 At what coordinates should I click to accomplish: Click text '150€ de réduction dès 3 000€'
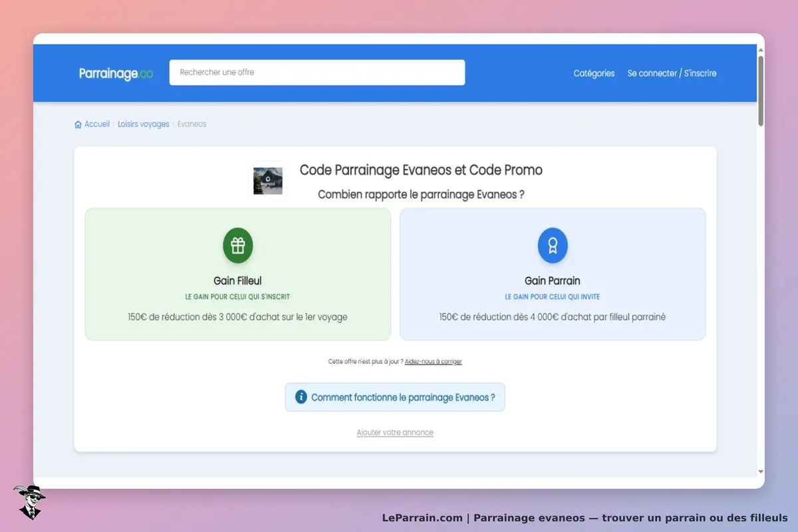click(180, 317)
